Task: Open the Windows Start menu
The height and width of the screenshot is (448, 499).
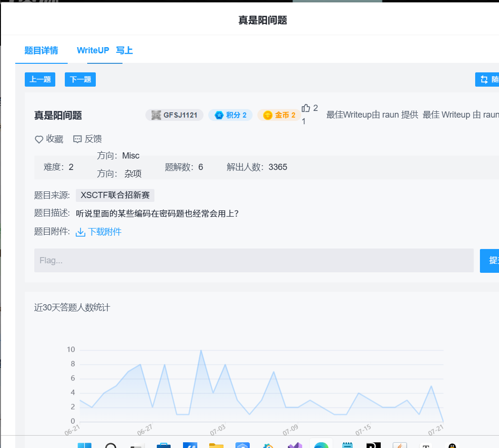Action: 85,445
